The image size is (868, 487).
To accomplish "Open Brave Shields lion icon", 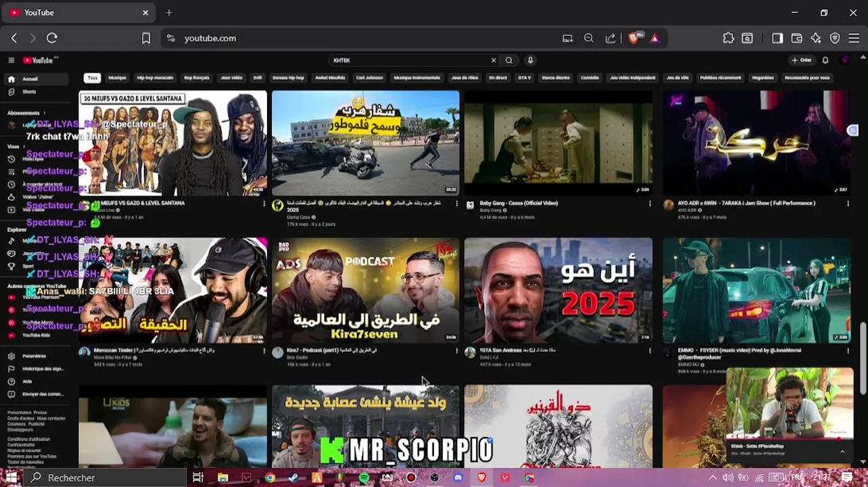I will 633,39.
